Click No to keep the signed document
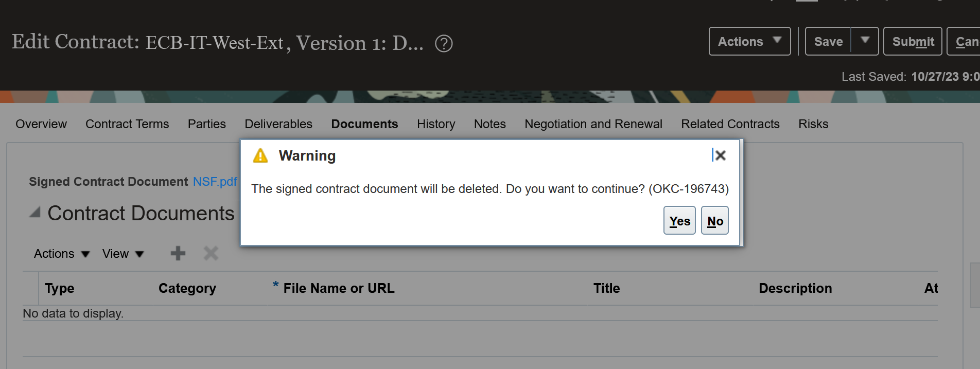The width and height of the screenshot is (980, 369). pyautogui.click(x=714, y=220)
